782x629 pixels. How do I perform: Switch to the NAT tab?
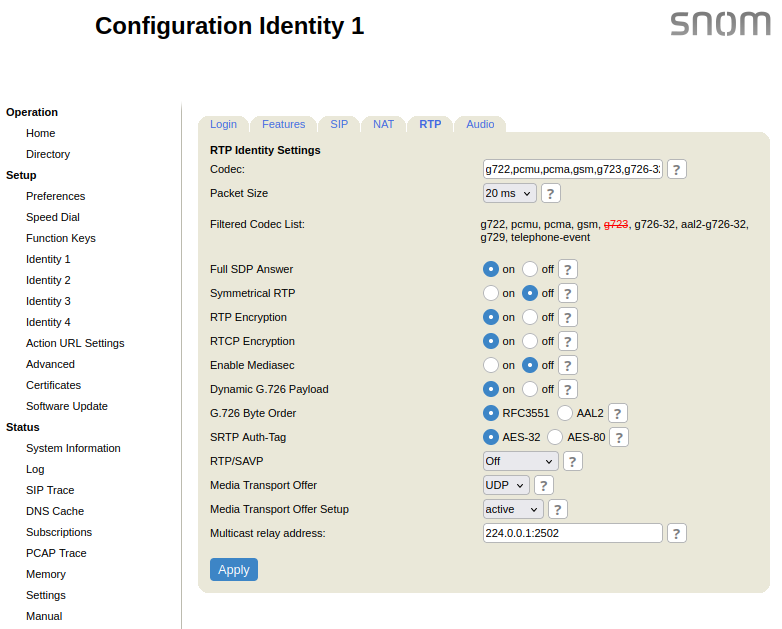383,124
